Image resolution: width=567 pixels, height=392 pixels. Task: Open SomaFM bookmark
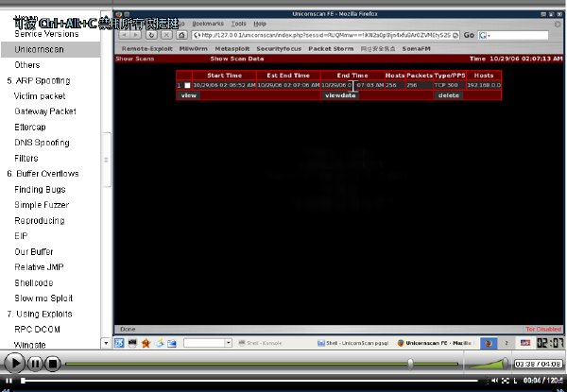click(x=416, y=49)
